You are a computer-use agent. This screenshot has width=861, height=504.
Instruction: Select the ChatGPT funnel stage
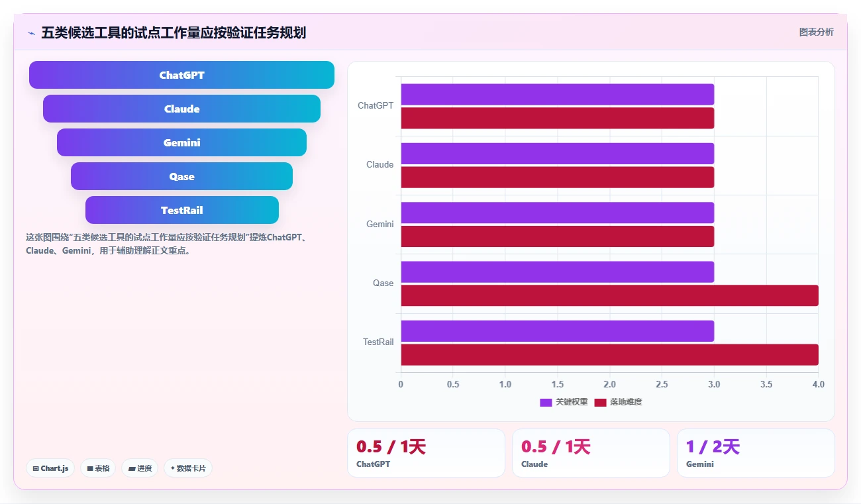(181, 75)
